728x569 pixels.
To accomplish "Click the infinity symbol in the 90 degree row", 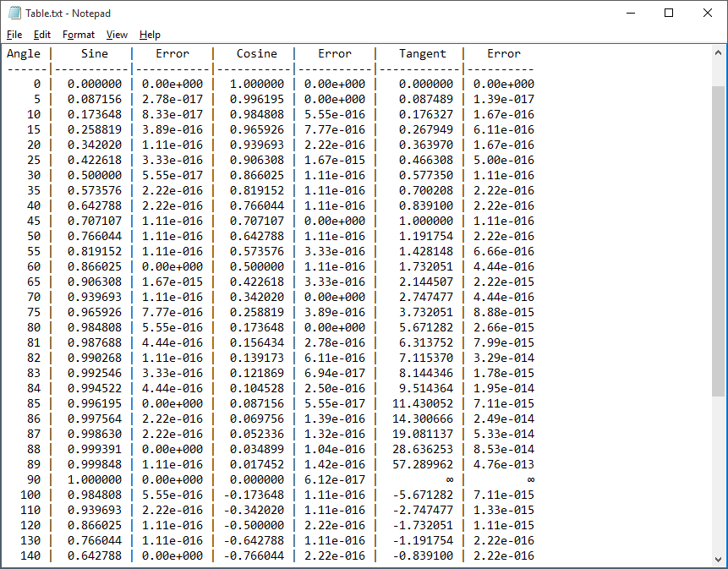I will pyautogui.click(x=451, y=479).
